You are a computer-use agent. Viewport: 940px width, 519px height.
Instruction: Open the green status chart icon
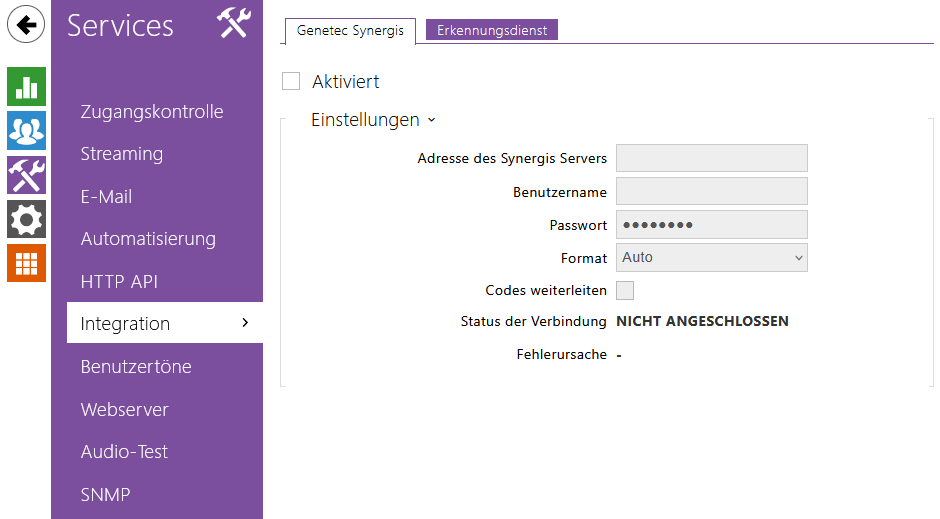[26, 86]
